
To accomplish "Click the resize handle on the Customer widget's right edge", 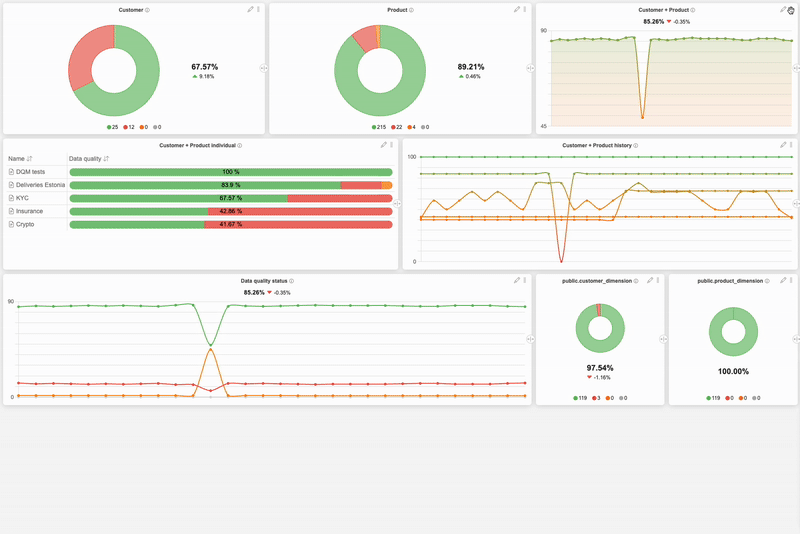I will [264, 68].
